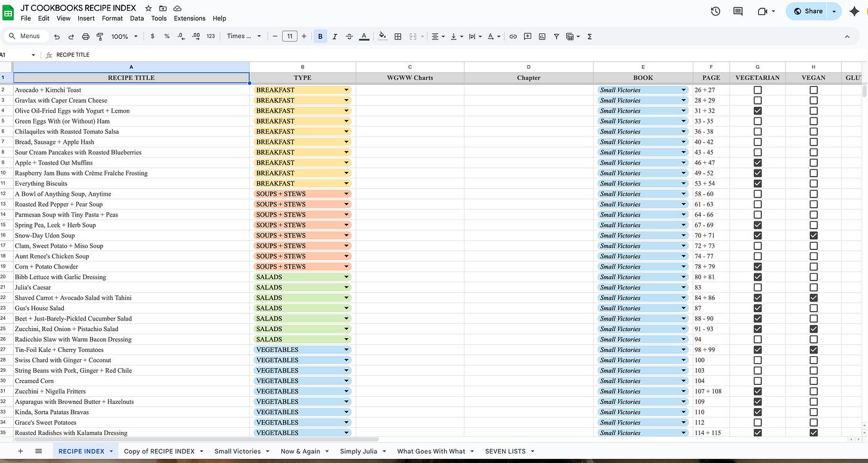The width and height of the screenshot is (868, 463).
Task: Format as currency with dollar icon
Action: pyautogui.click(x=153, y=36)
